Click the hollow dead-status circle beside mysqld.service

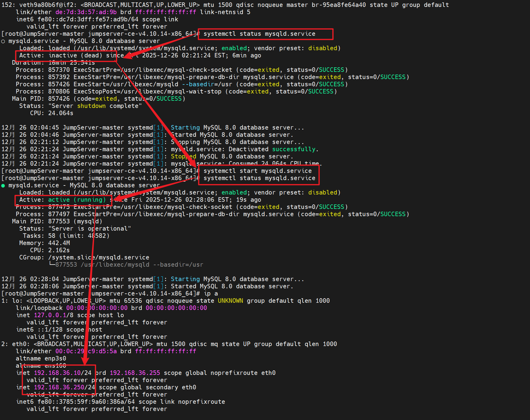pos(3,41)
